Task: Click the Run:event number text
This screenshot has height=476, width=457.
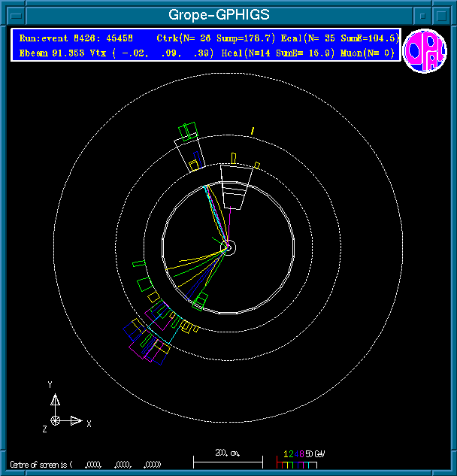Action: click(x=77, y=38)
